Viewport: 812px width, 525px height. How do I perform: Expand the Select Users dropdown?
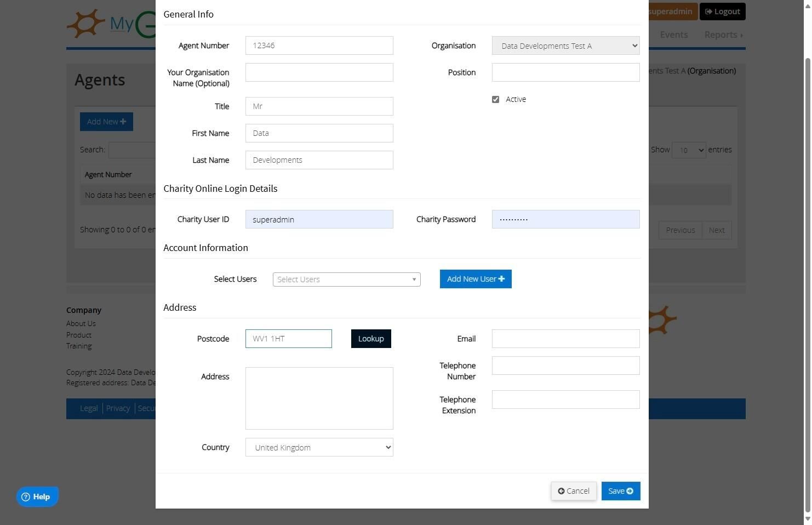pyautogui.click(x=346, y=279)
